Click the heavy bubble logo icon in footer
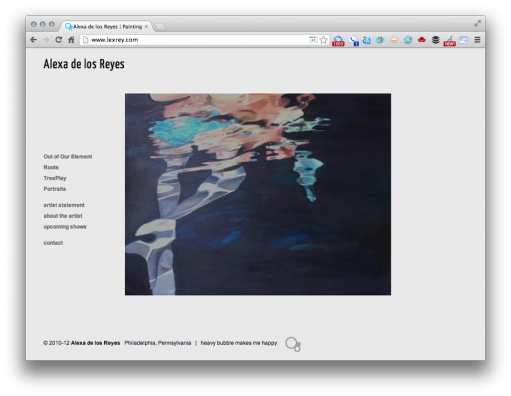This screenshot has width=511, height=396. click(293, 344)
